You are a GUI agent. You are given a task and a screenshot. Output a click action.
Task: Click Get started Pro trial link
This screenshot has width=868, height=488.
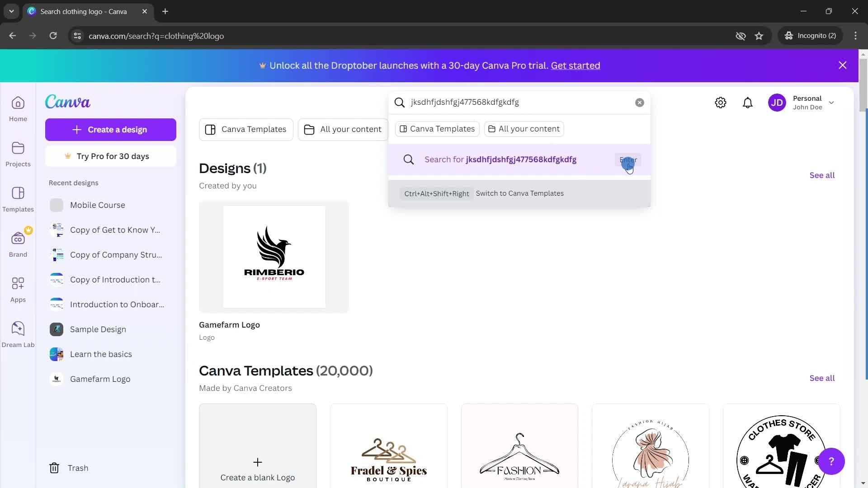(x=576, y=65)
